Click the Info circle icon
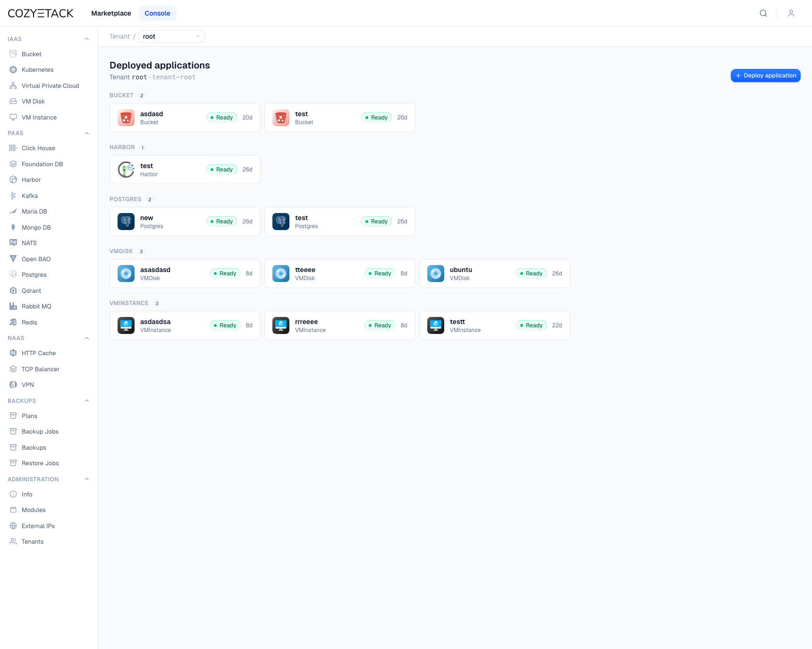The height and width of the screenshot is (649, 812). tap(13, 495)
